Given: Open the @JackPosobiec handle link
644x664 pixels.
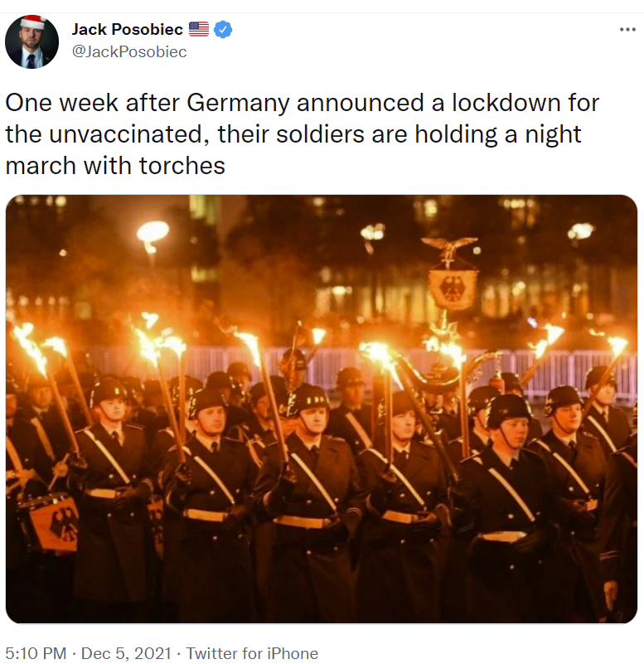Looking at the screenshot, I should point(129,51).
